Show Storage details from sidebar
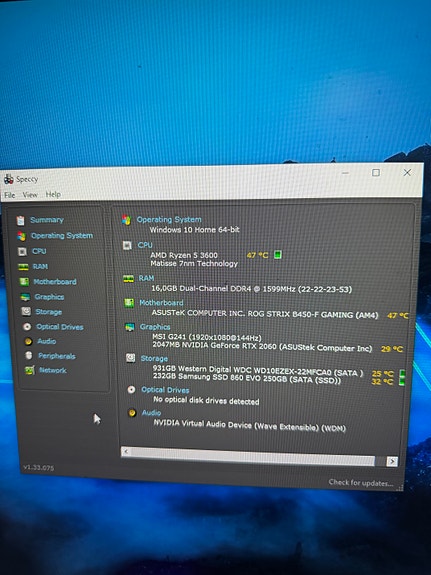This screenshot has width=431, height=575. pos(49,312)
